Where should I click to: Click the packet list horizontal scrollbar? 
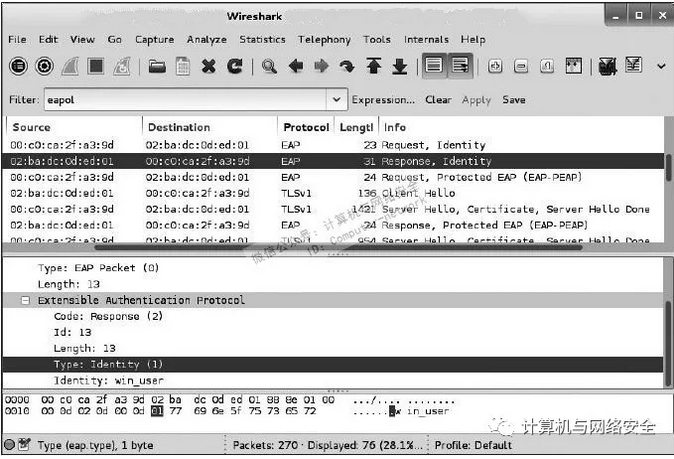click(x=338, y=247)
